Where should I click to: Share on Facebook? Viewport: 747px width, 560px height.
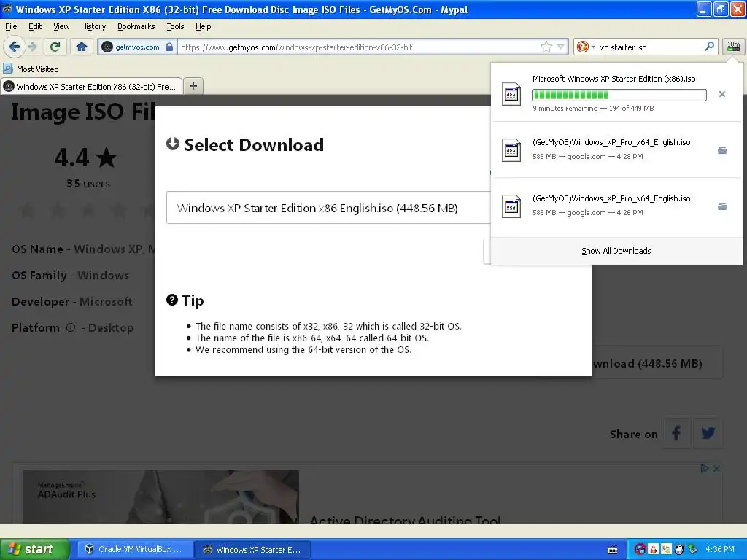coord(676,433)
